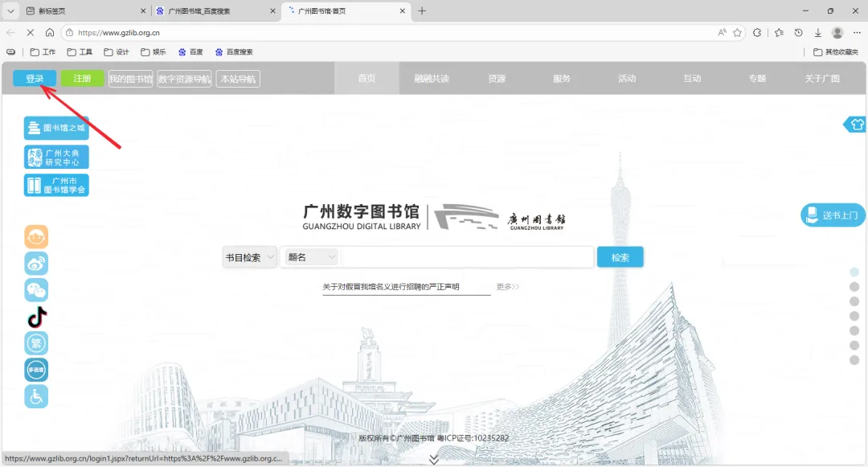
Task: Open the browser settings and more menu
Action: coord(857,33)
